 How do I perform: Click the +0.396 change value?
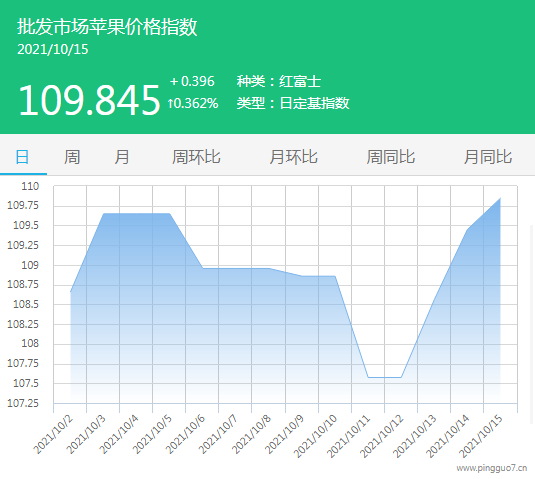point(192,81)
